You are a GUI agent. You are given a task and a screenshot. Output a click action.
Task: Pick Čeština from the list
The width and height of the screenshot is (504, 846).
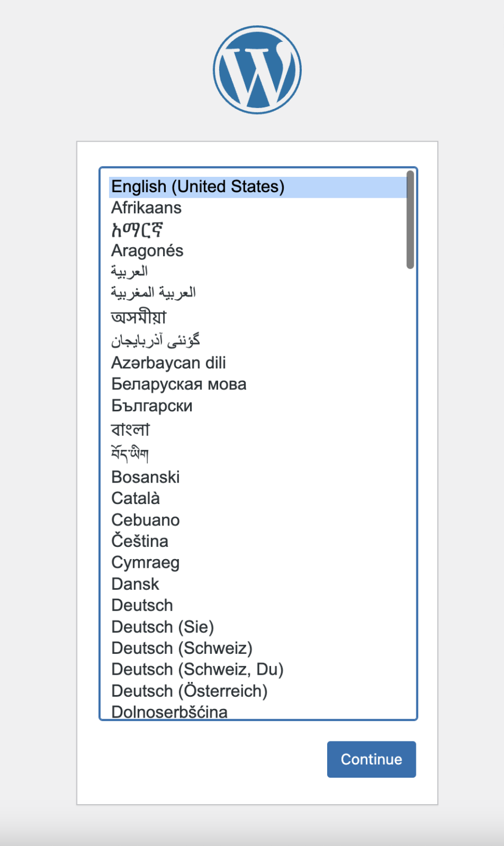(140, 541)
